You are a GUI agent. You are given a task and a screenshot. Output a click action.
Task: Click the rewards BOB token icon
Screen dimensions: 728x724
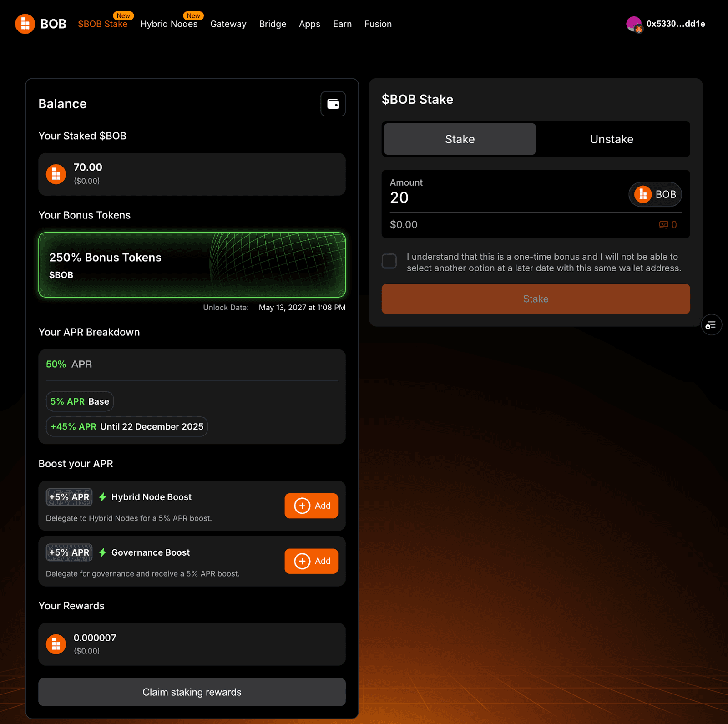pyautogui.click(x=56, y=644)
